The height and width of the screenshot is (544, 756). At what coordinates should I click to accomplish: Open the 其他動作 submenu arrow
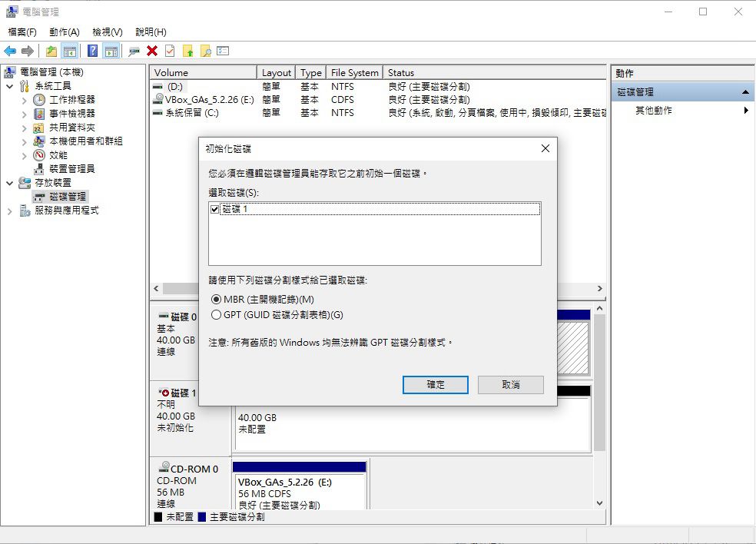pyautogui.click(x=746, y=111)
